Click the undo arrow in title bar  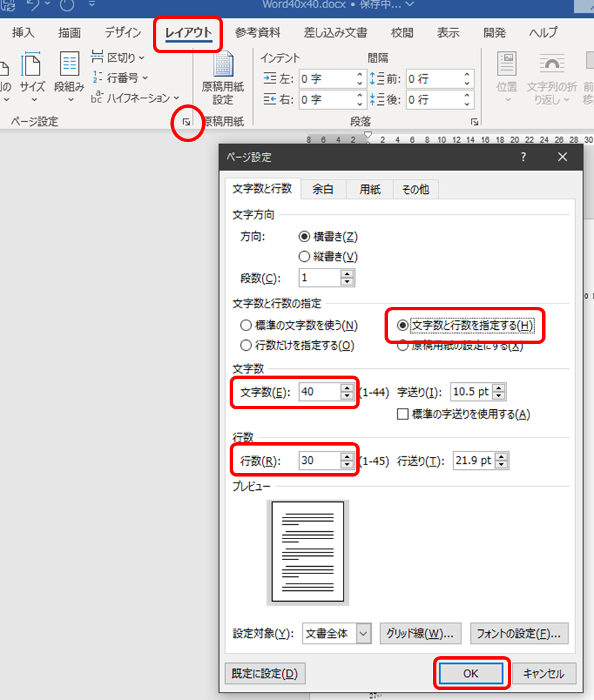tap(32, 5)
